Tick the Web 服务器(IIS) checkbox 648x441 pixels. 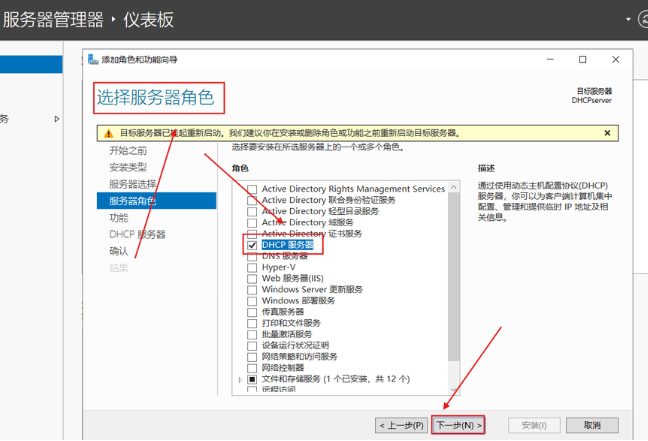252,278
